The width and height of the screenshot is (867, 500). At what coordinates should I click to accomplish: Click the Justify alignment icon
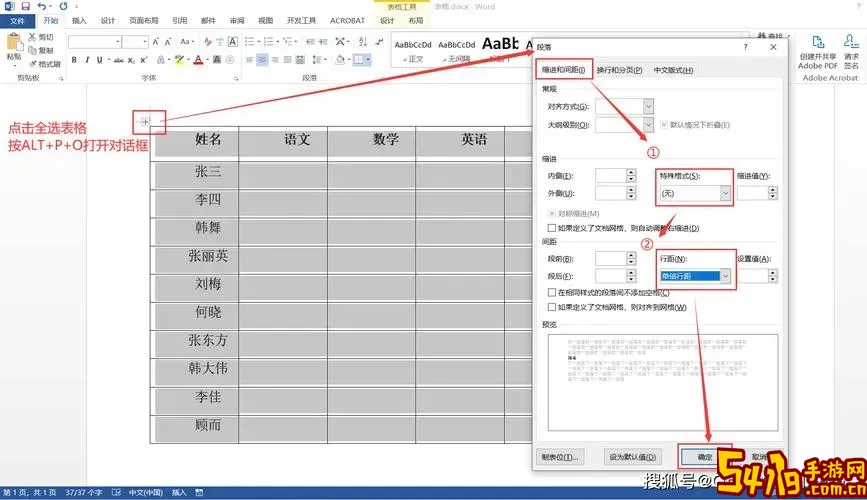[288, 60]
